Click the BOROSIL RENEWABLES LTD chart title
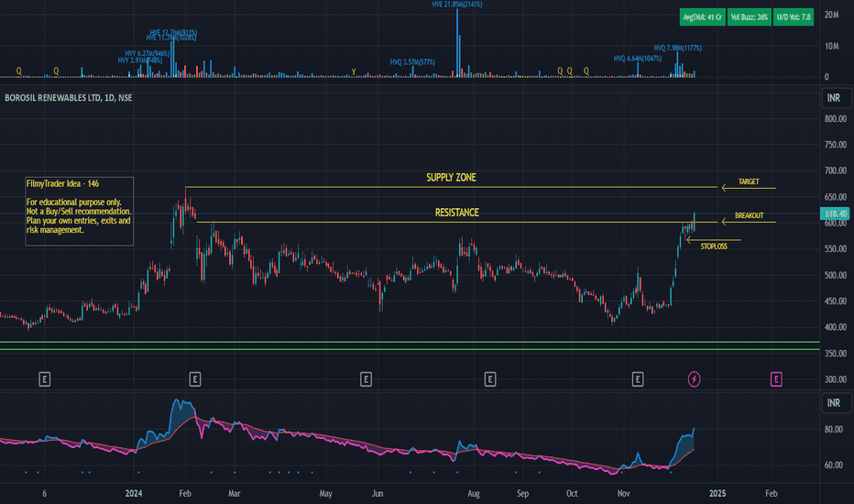The width and height of the screenshot is (854, 504). point(69,98)
